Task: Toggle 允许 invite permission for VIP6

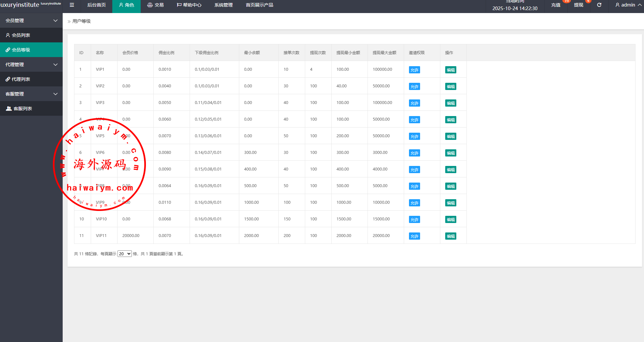Action: (414, 153)
